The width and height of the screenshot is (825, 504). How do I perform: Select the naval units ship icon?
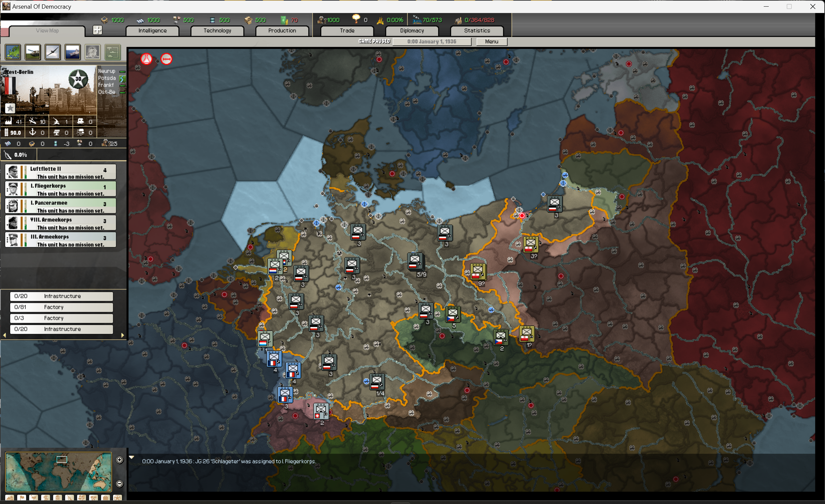click(x=73, y=52)
